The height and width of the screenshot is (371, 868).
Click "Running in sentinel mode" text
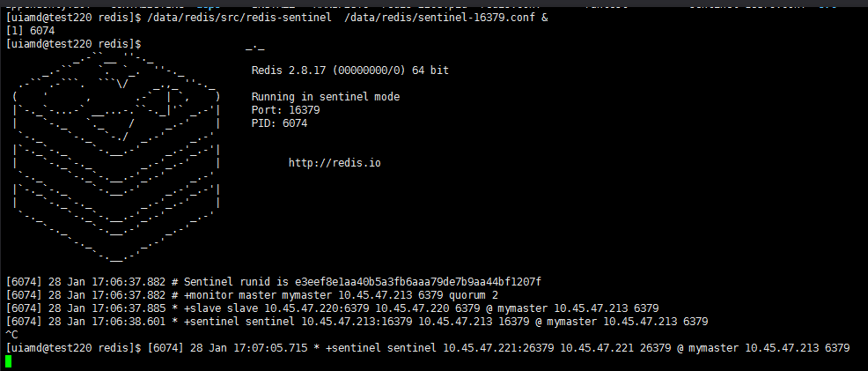click(325, 97)
